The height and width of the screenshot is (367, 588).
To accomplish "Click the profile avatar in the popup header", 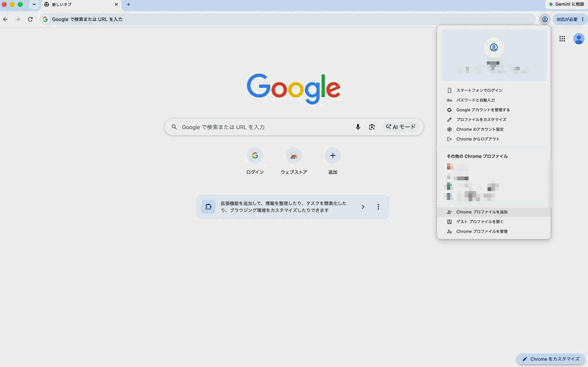I will point(493,47).
